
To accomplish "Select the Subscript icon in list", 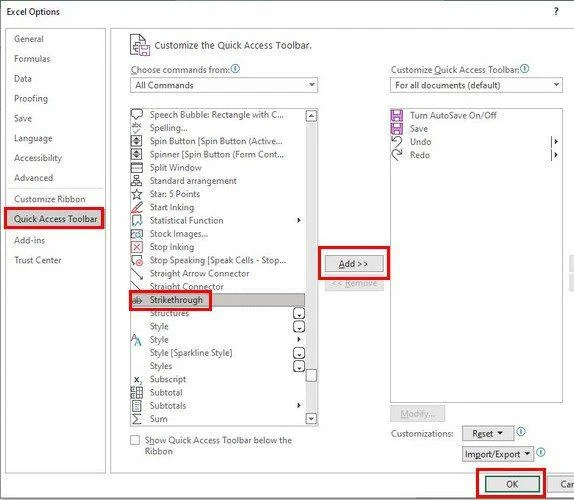I will click(x=137, y=379).
